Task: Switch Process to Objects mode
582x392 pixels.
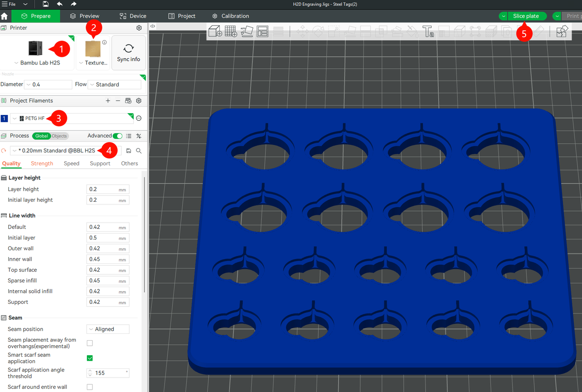Action: tap(59, 136)
